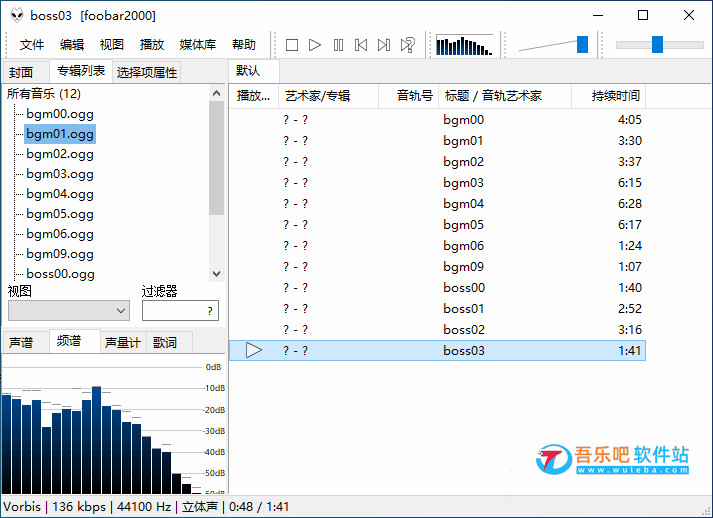Select boss03 playing track title
713x518 pixels.
[464, 351]
